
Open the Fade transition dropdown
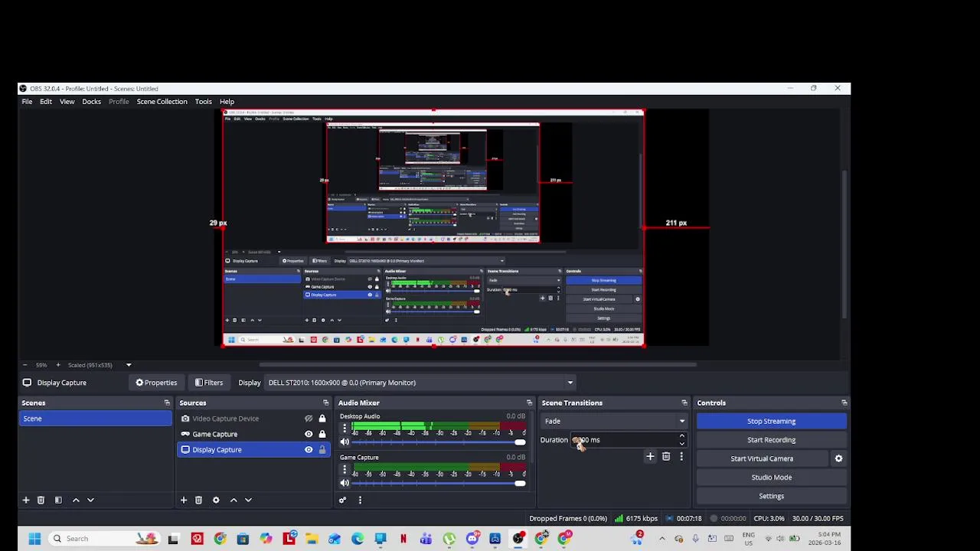[615, 421]
